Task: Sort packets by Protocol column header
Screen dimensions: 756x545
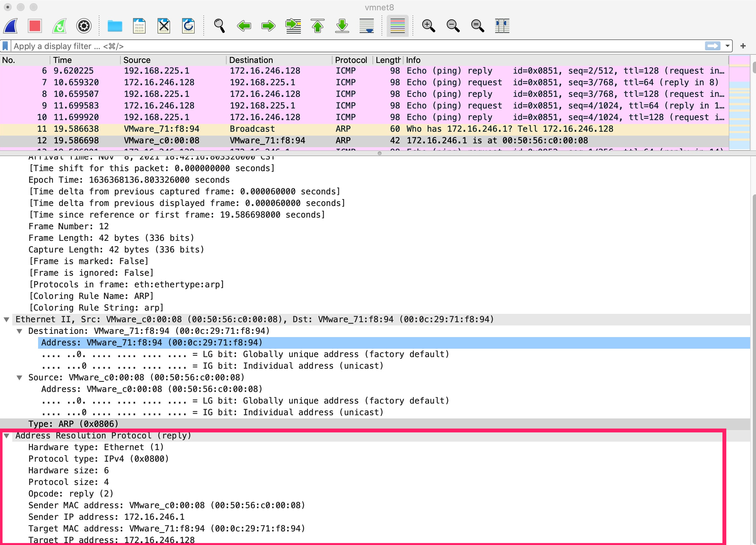Action: pyautogui.click(x=351, y=60)
